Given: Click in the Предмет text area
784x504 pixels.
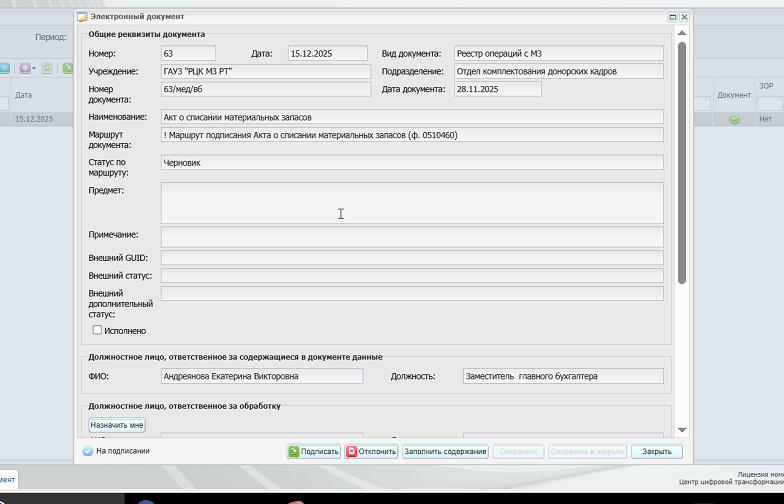Looking at the screenshot, I should (412, 203).
